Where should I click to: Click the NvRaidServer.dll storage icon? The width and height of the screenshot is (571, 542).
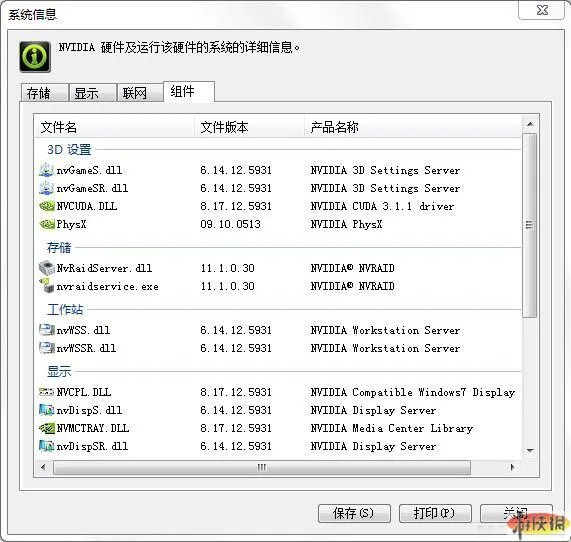pos(47,268)
